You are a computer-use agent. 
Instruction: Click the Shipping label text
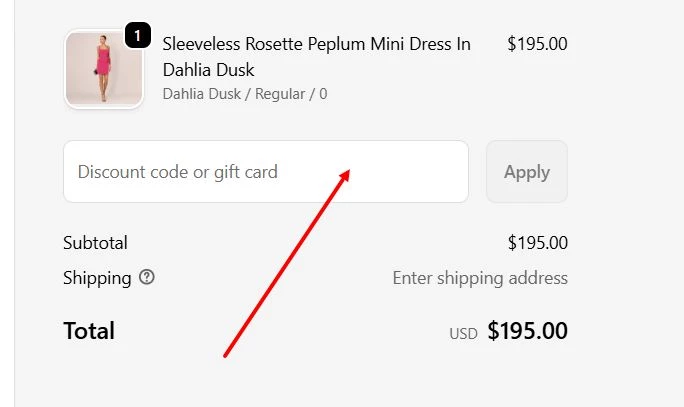(x=97, y=277)
